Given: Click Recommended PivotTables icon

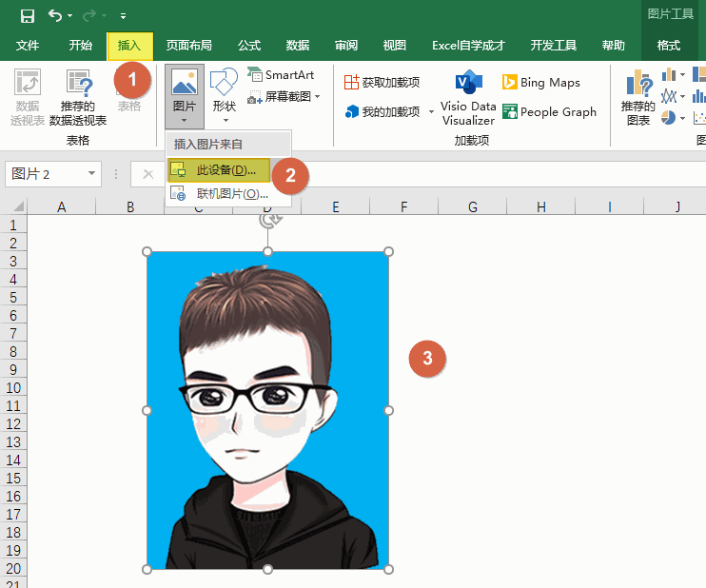Looking at the screenshot, I should [78, 97].
